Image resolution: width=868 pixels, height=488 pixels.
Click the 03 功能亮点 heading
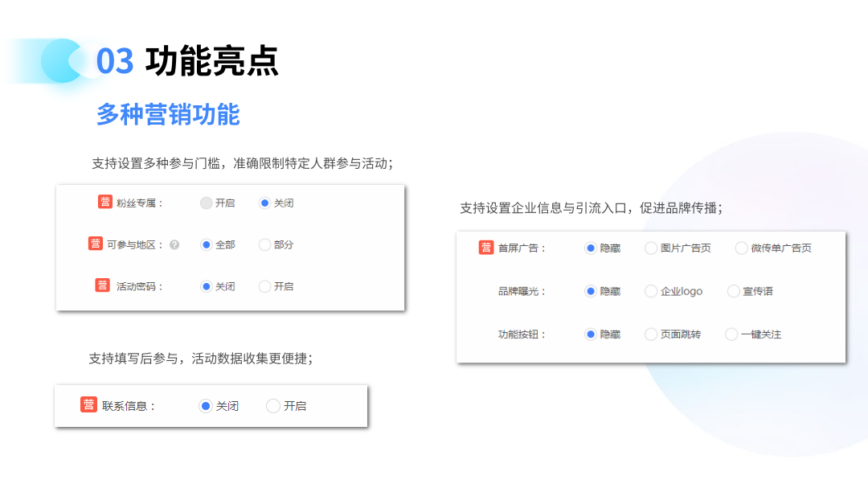point(187,61)
